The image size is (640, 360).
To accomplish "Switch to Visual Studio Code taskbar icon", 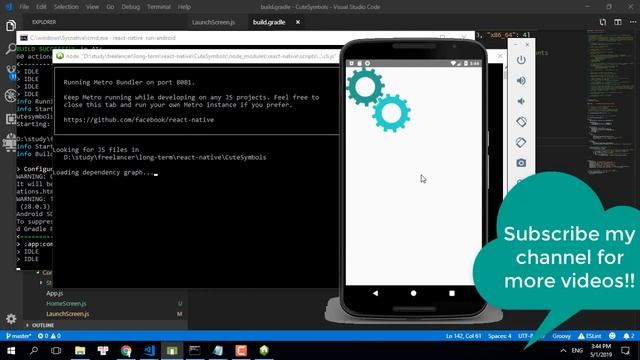I will [149, 351].
